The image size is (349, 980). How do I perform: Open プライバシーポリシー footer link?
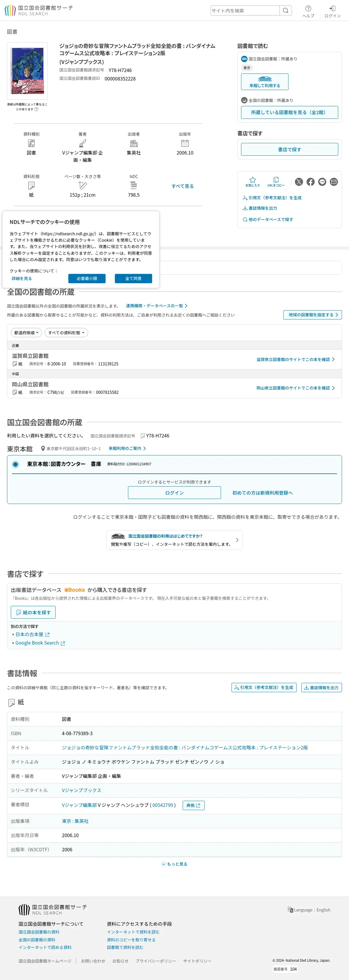pyautogui.click(x=156, y=961)
